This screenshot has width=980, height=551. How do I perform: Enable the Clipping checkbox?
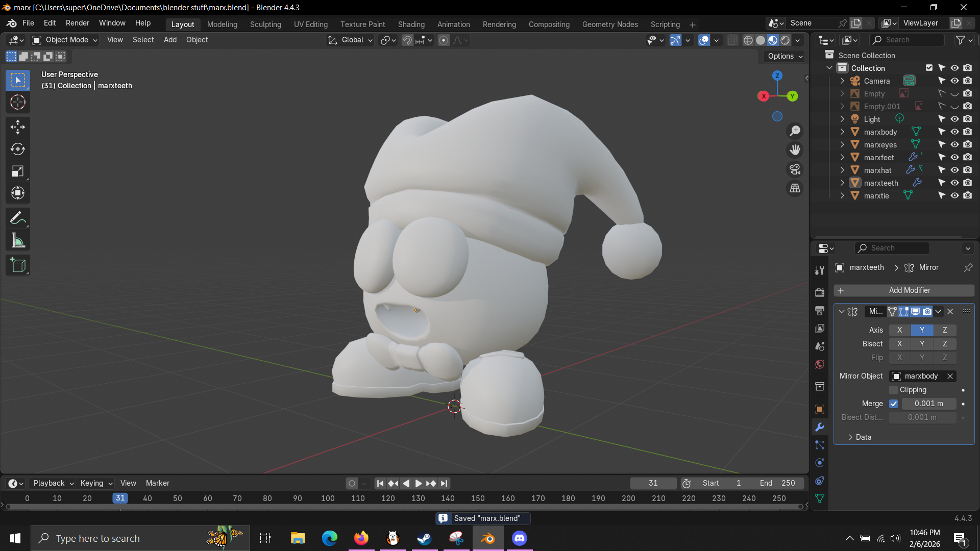click(893, 390)
